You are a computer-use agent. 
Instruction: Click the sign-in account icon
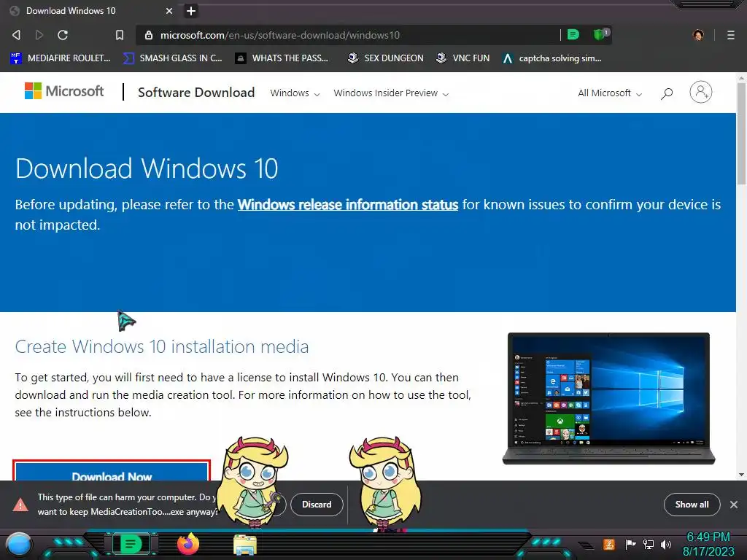click(x=701, y=92)
